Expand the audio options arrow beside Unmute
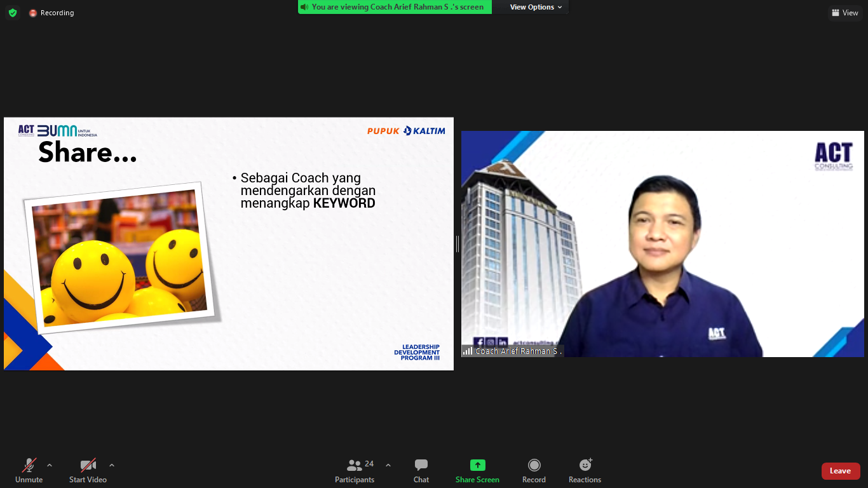Screen dimensions: 868x488 tap(50, 465)
